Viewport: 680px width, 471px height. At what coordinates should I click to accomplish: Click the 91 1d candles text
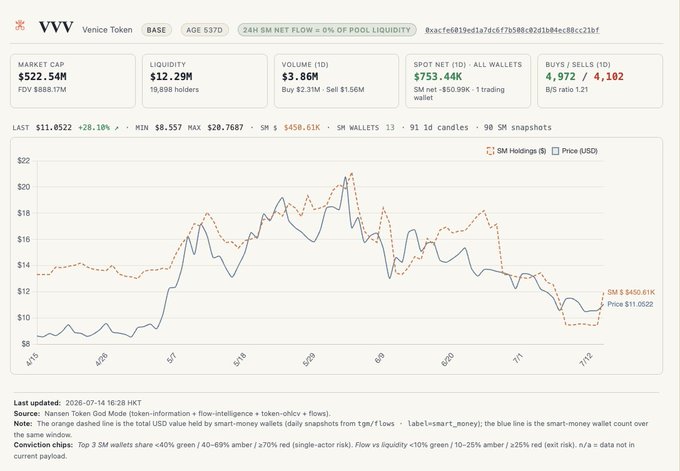coord(439,128)
